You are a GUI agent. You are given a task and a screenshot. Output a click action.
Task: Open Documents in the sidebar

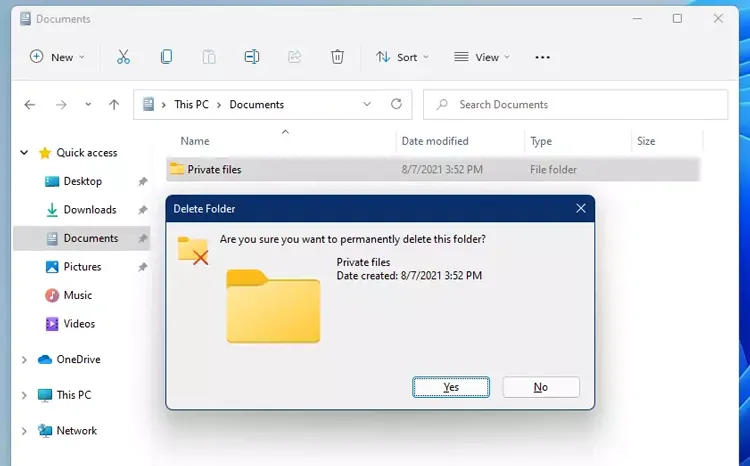tap(82, 238)
